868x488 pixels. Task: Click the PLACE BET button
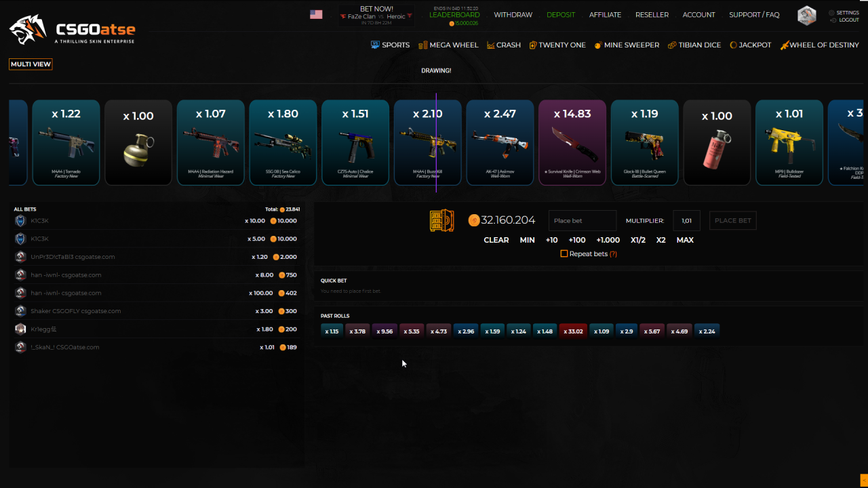point(732,220)
